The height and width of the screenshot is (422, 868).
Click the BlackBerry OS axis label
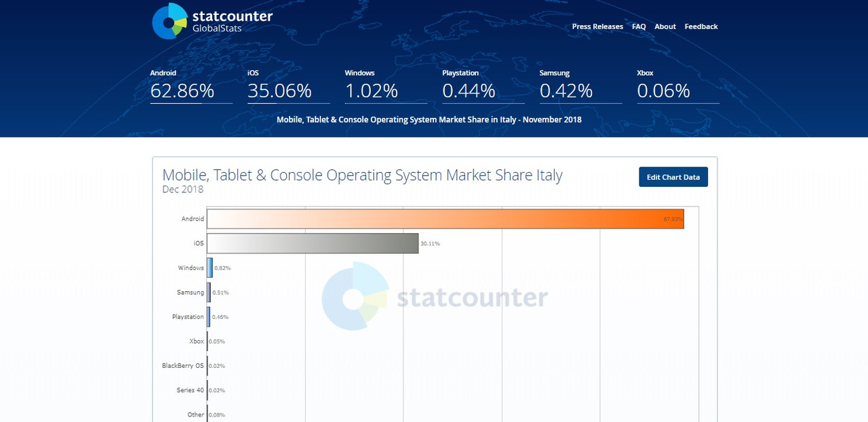point(183,365)
